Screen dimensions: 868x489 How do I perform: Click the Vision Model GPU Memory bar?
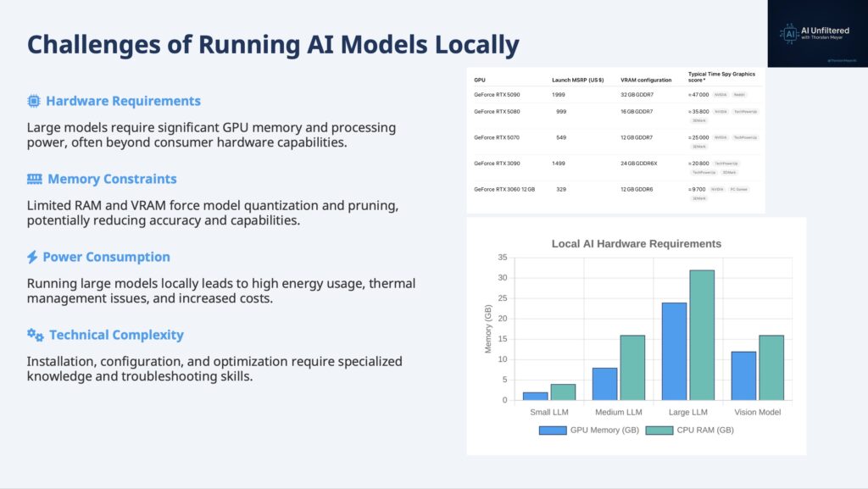[743, 375]
